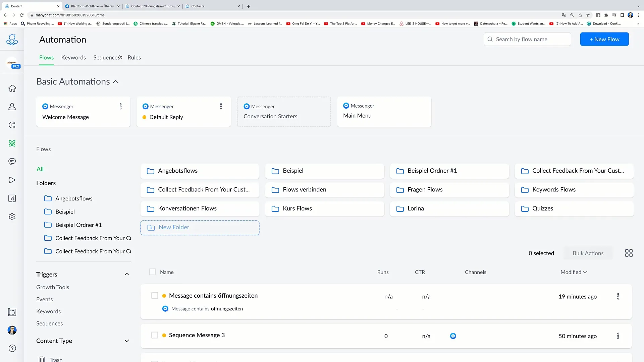Collapse the Triggers section
This screenshot has height=362, width=644.
coord(126,274)
